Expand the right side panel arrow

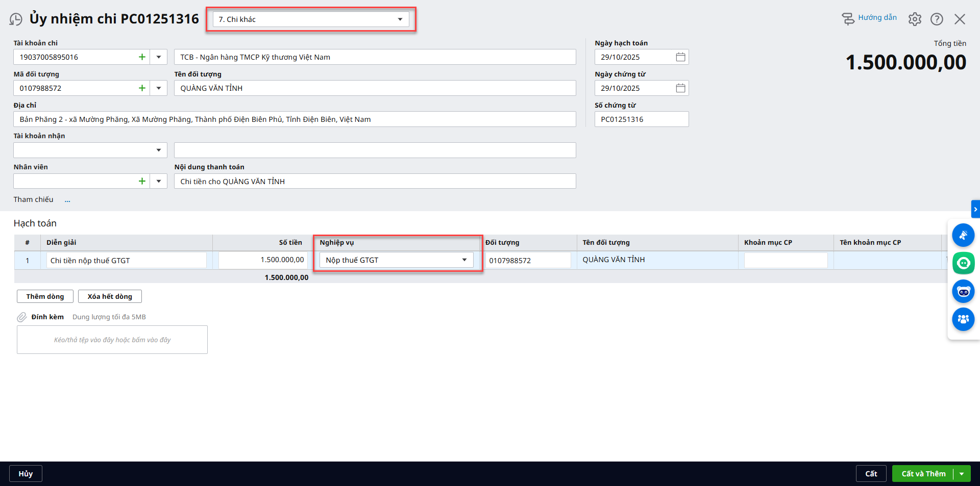point(975,209)
